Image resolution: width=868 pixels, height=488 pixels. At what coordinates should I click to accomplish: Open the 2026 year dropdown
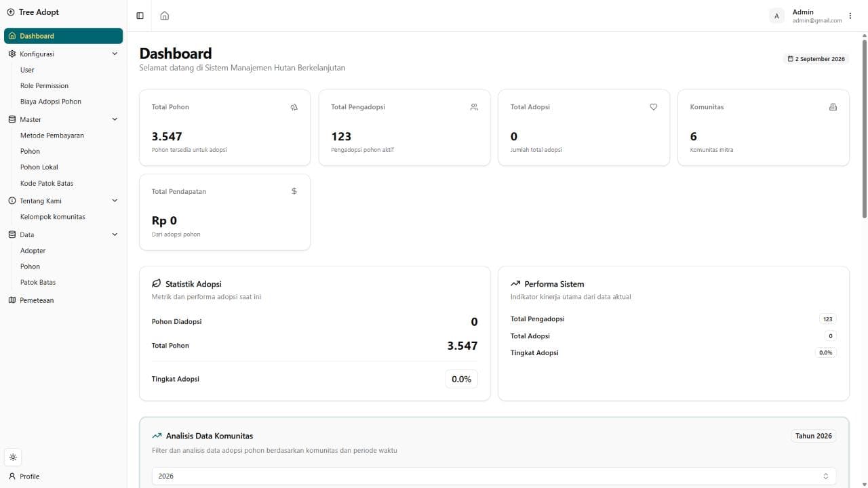[x=494, y=476]
